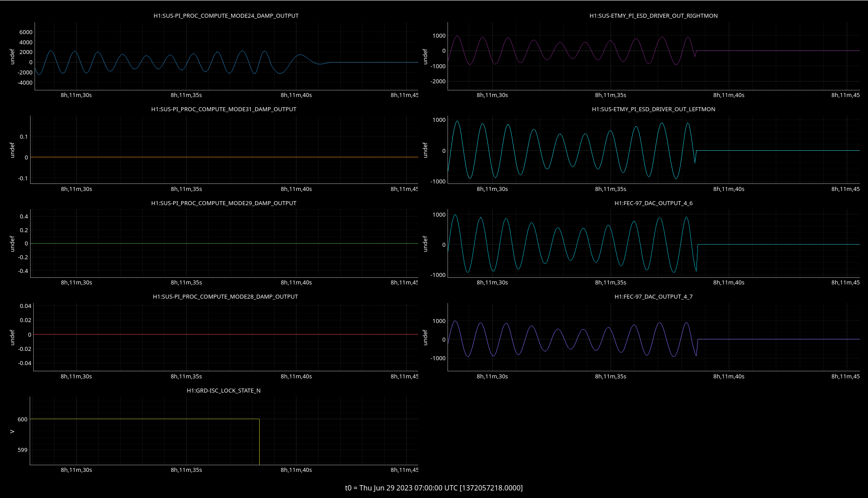868x498 pixels.
Task: Click the -2000 tick on RIGHTMON y-axis
Action: (x=438, y=81)
